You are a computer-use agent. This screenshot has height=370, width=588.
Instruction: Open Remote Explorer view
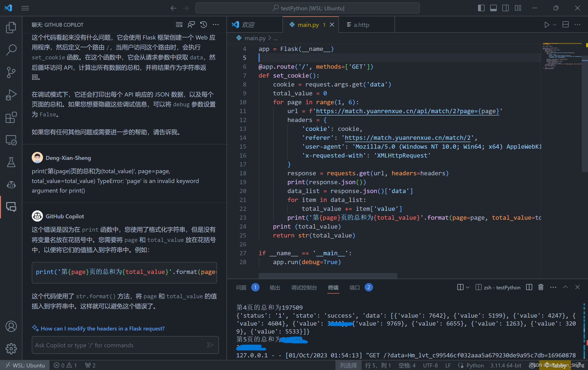pos(11,140)
